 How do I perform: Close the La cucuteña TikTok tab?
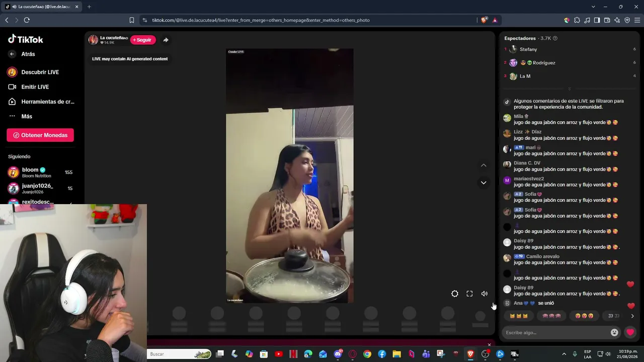77,7
